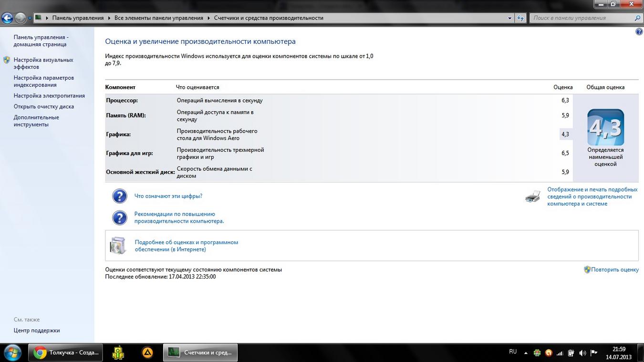Open the AIMP orange triangle taskbar icon
This screenshot has width=644, height=362.
coord(148,353)
